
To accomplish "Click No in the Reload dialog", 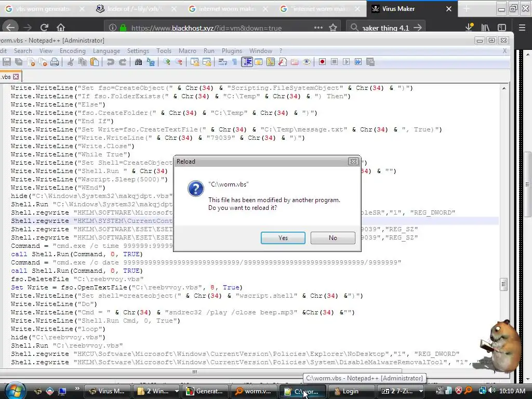I will 333,238.
